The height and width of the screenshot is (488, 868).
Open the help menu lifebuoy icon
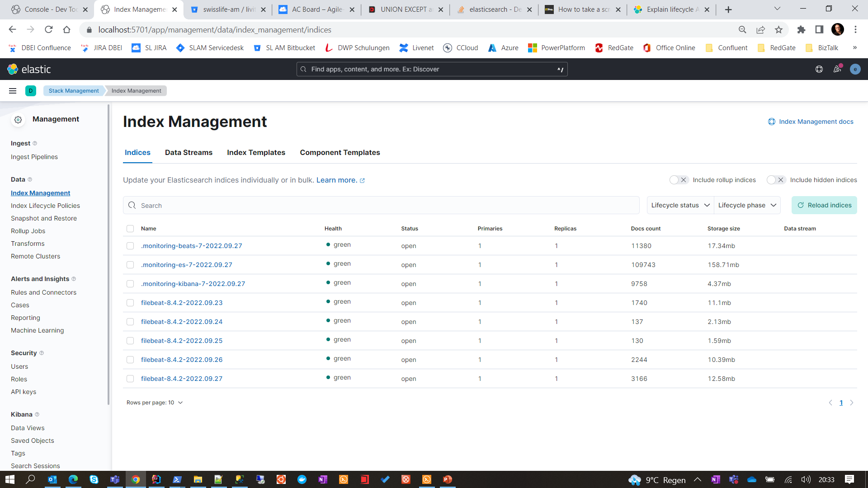pyautogui.click(x=819, y=69)
